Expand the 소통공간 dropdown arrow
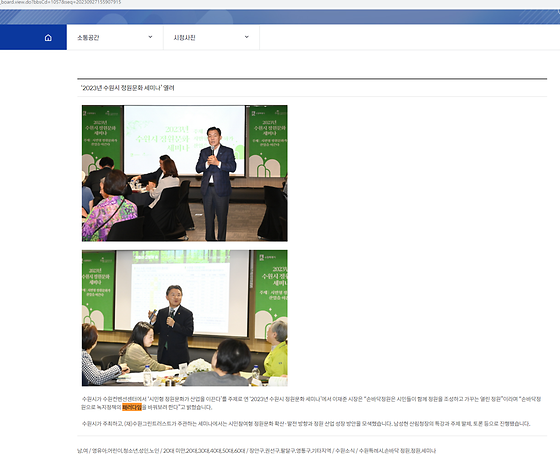560x454 pixels. click(150, 37)
